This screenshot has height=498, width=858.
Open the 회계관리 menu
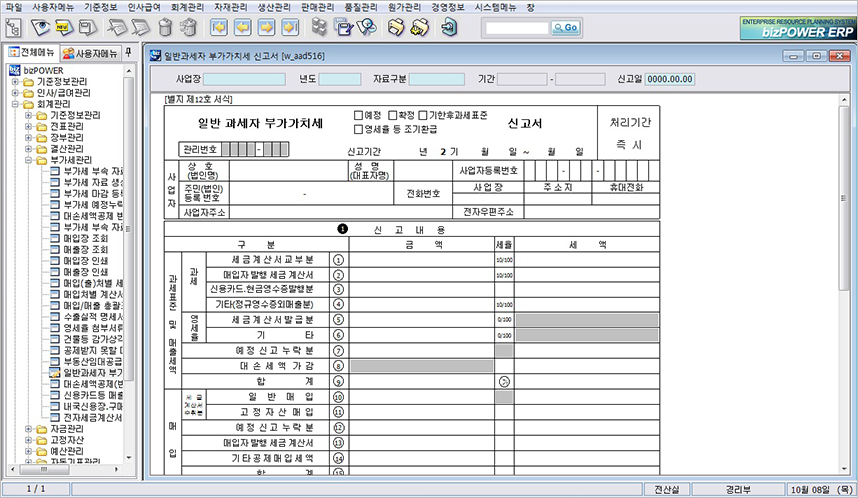coord(187,7)
